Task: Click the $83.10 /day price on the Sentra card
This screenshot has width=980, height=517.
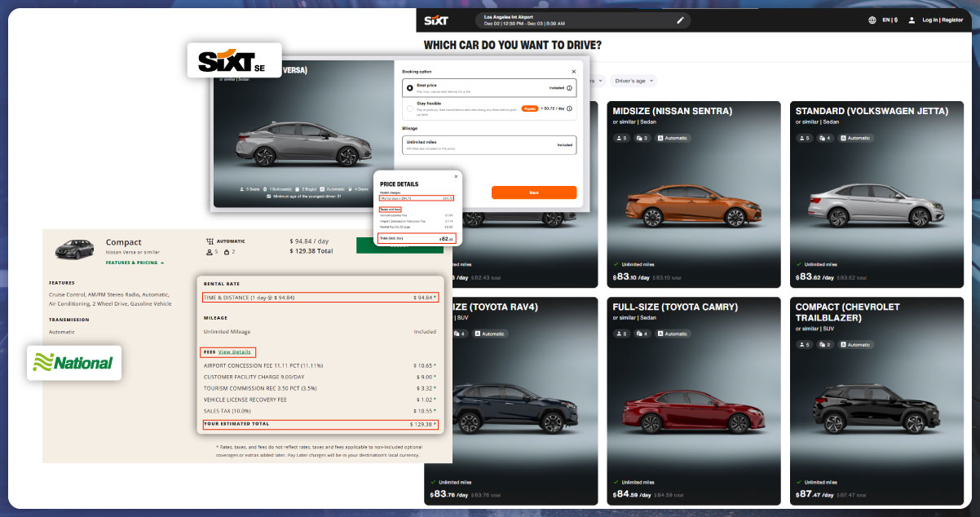Action: 630,276
